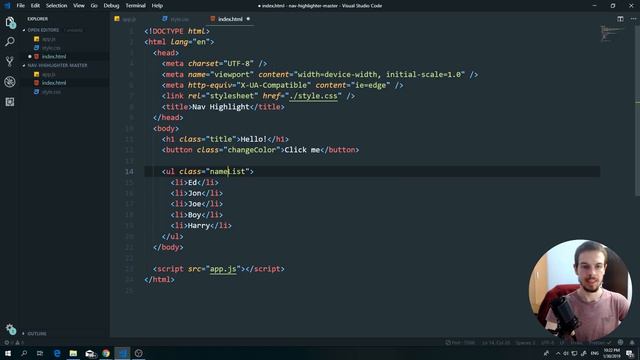Click the 'changeColor' class value
Image resolution: width=640 pixels, height=360 pixels.
tap(251, 150)
